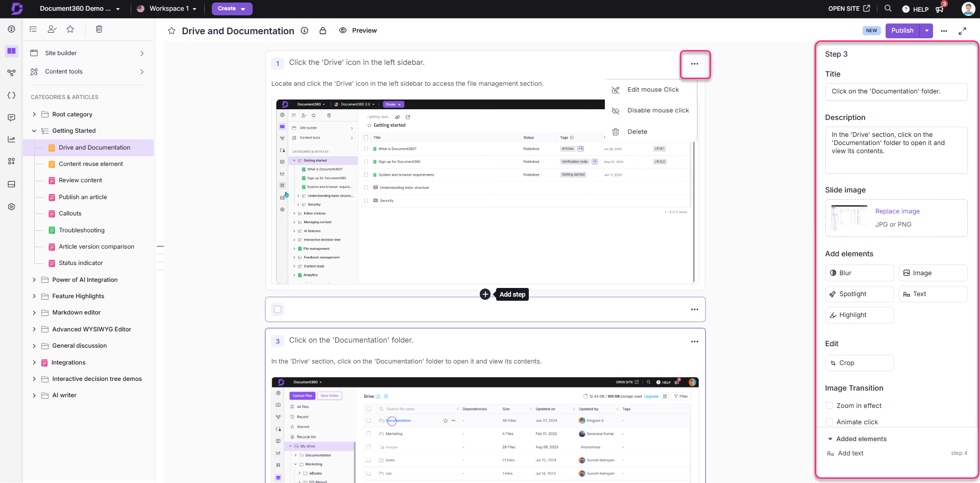Click the Document360 logo icon
The height and width of the screenshot is (483, 980).
(x=17, y=9)
